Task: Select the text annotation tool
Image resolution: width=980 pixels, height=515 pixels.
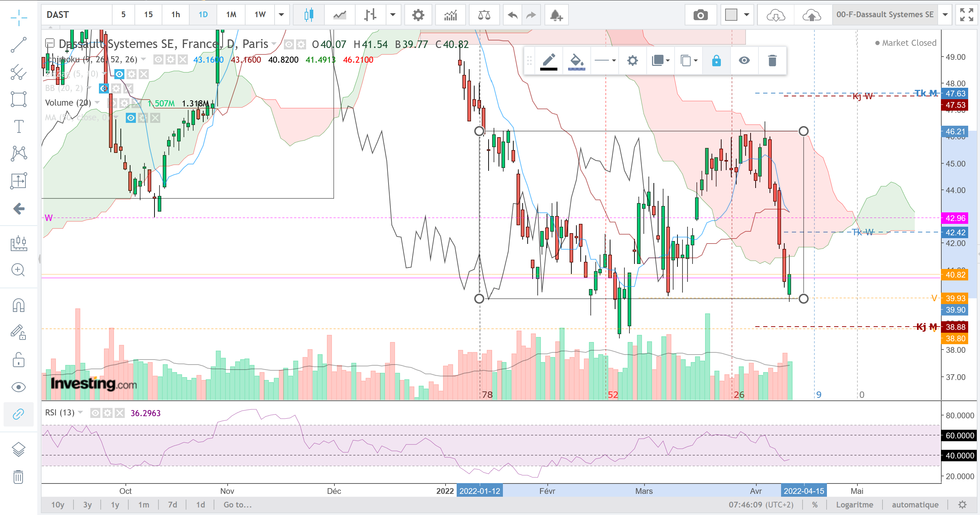Action: tap(19, 126)
